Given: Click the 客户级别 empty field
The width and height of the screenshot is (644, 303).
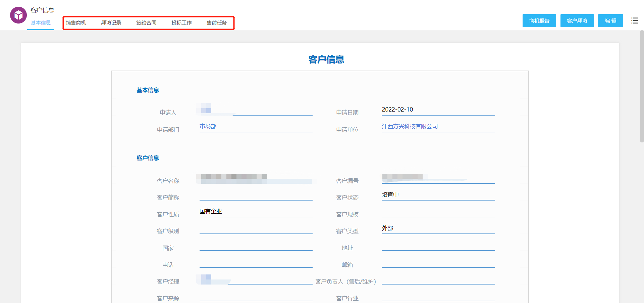Looking at the screenshot, I should coord(256,228).
